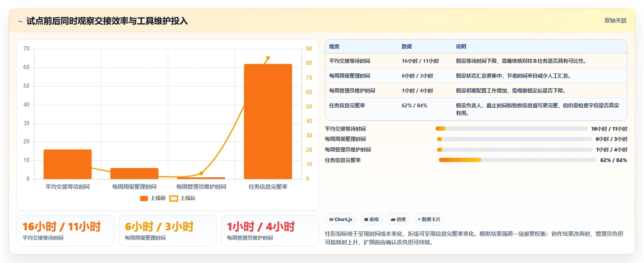Click the 每周周报整理时间 bar in the chart

[x=134, y=173]
